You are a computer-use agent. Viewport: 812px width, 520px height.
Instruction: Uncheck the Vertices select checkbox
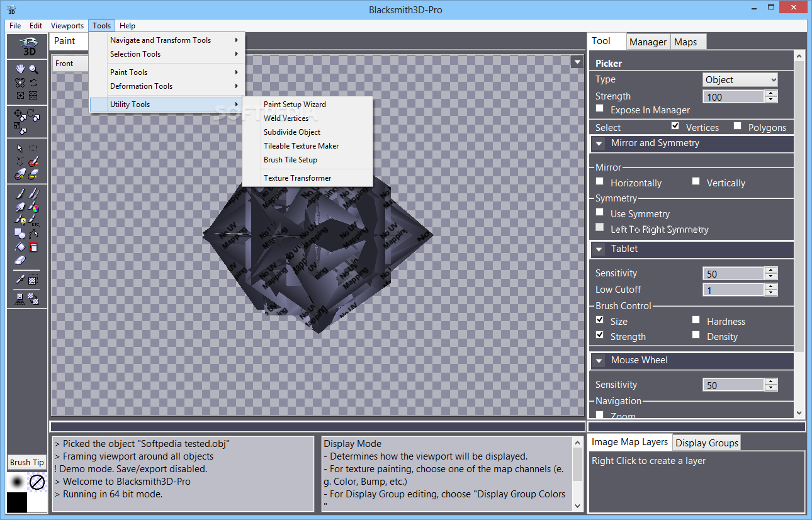point(675,126)
